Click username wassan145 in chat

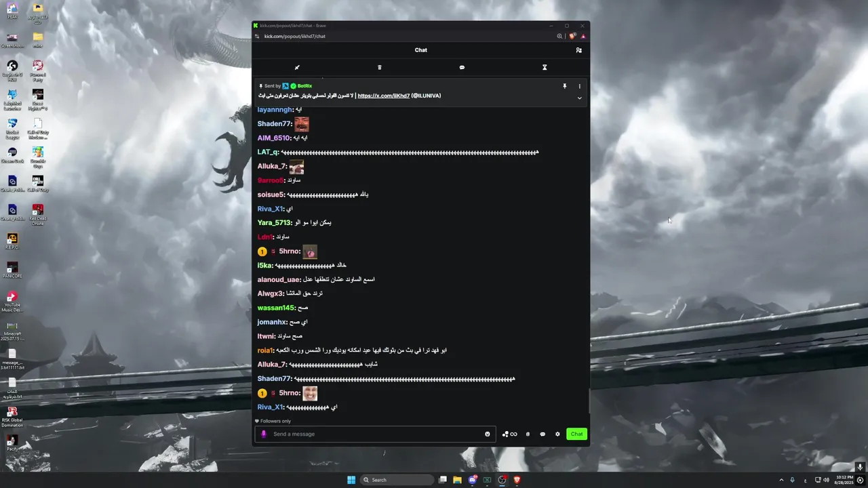276,308
